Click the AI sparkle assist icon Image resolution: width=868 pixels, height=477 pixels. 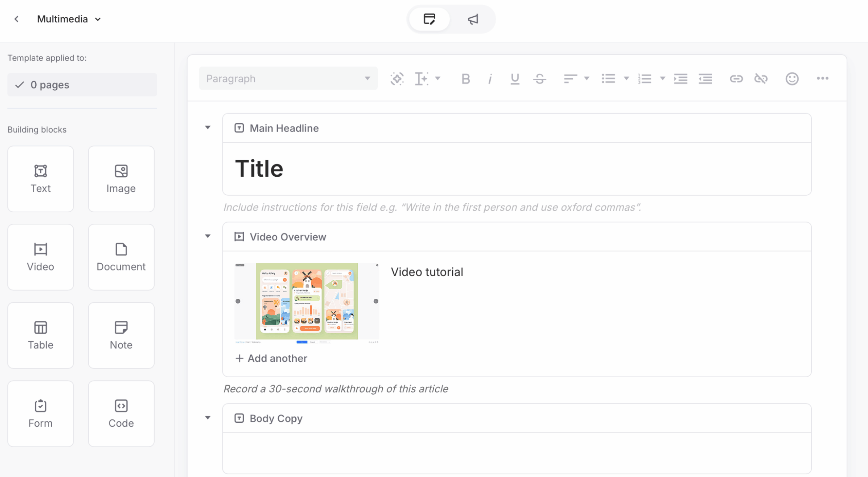(397, 79)
